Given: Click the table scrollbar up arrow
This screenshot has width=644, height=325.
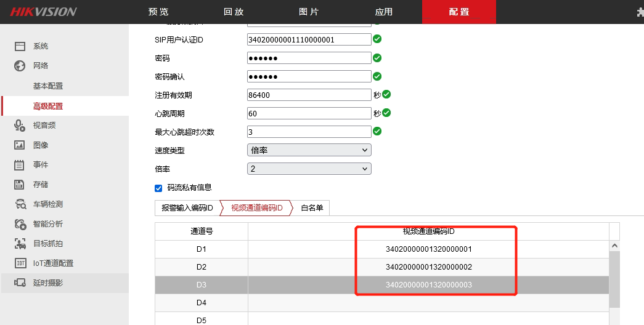Looking at the screenshot, I should pos(614,246).
